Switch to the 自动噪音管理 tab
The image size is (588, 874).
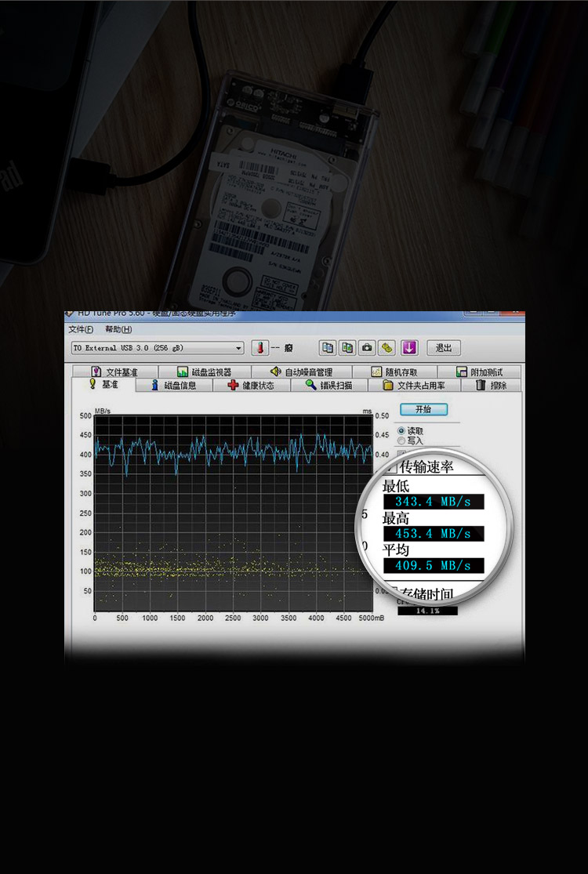[x=301, y=372]
